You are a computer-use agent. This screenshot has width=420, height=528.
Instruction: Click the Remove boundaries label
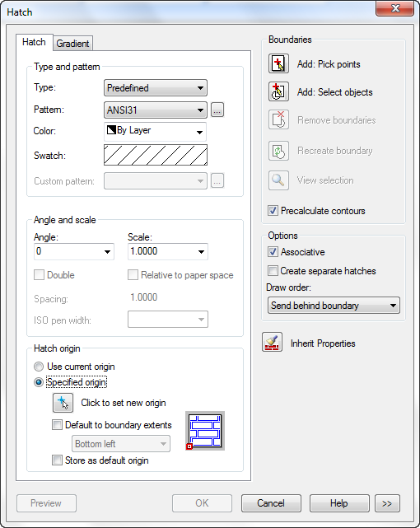[337, 120]
